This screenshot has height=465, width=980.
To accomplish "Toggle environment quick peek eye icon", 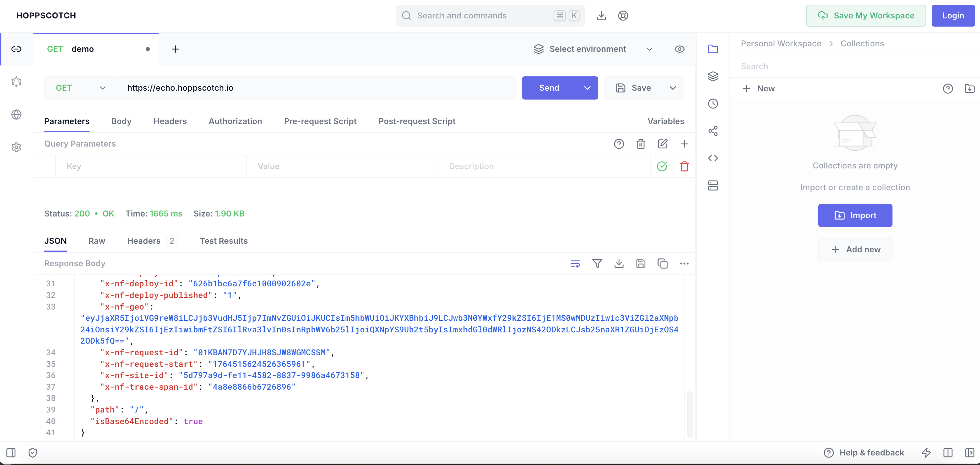I will (679, 49).
